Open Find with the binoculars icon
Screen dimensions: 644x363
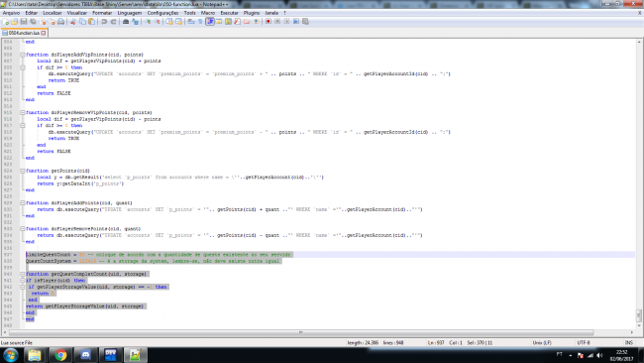pos(126,22)
